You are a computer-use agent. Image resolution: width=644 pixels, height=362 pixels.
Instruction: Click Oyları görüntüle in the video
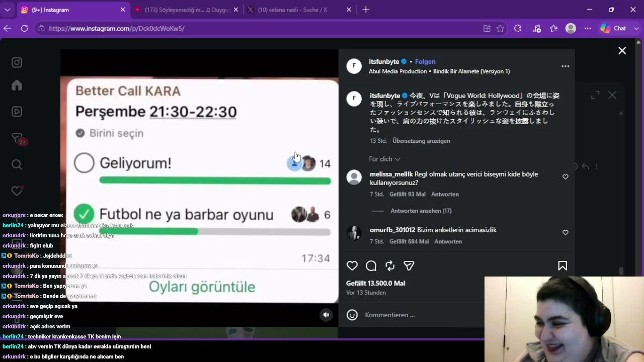point(202,287)
